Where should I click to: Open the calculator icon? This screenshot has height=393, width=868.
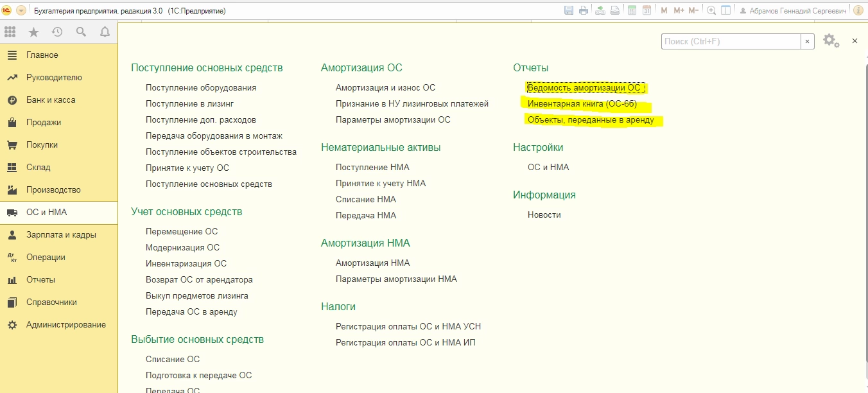pos(632,10)
